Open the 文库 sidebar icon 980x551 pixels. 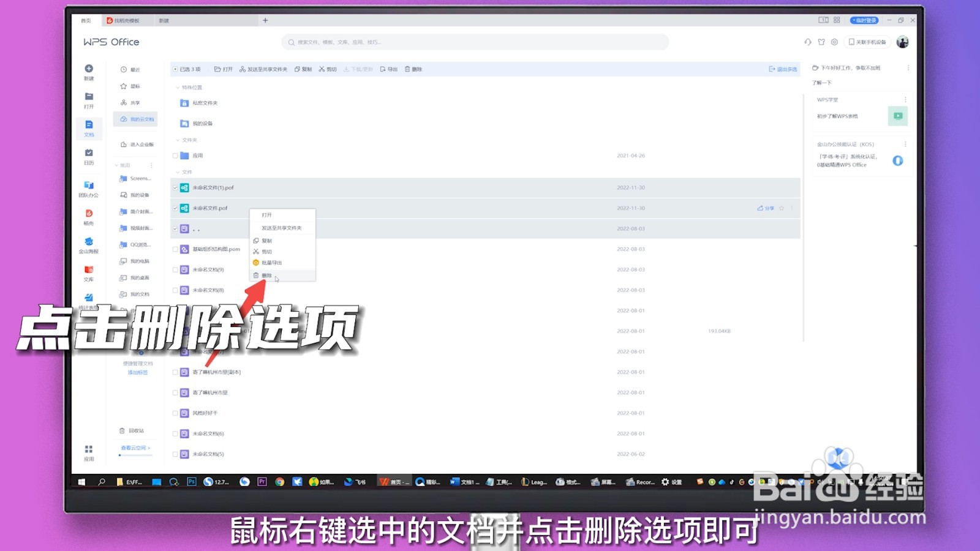pos(89,274)
